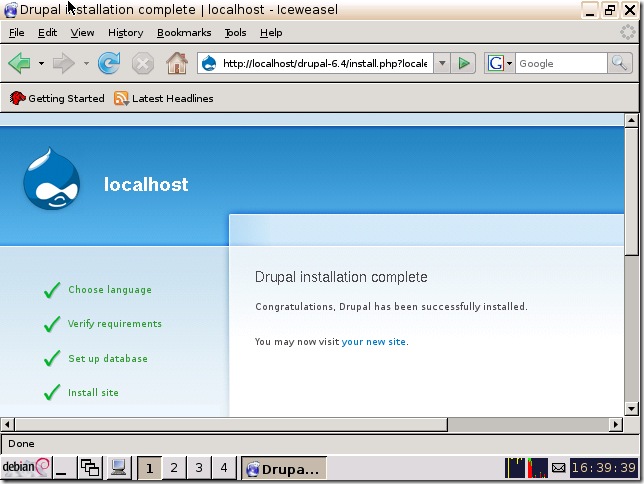Switch to workspace 3
Viewport: 644px width, 484px height.
click(x=199, y=468)
